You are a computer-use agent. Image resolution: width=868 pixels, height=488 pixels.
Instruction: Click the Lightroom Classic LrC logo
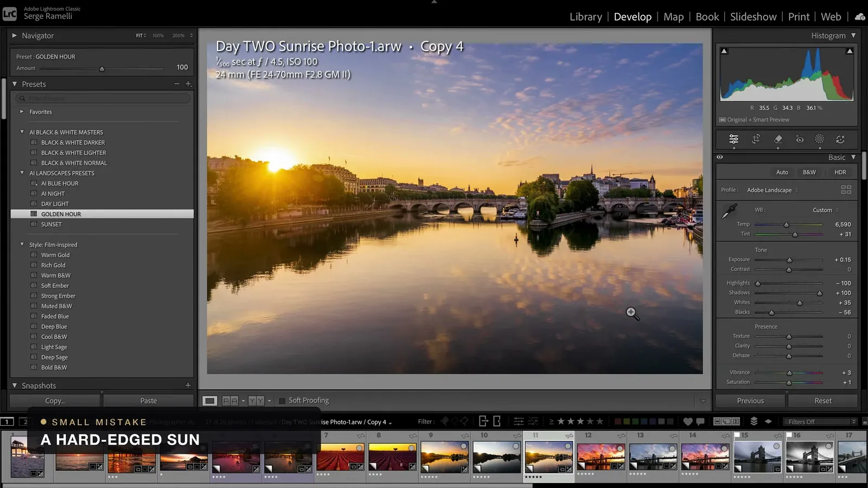point(10,14)
